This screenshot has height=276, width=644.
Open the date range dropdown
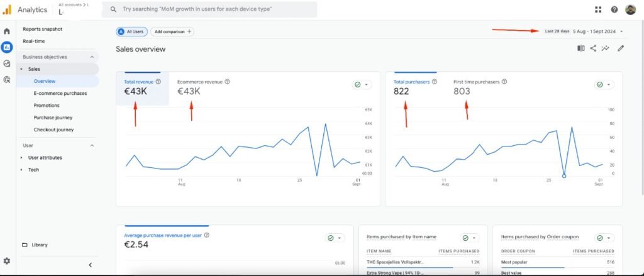point(584,31)
